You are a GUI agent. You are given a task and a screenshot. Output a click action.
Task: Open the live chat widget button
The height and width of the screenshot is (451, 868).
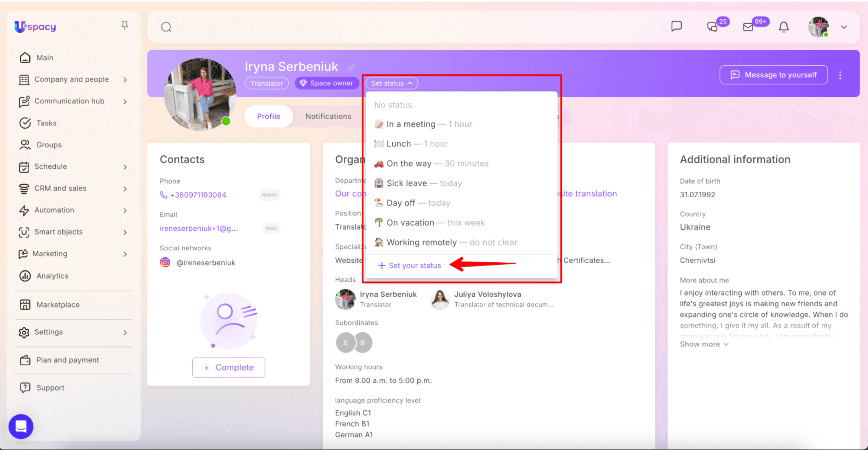point(21,427)
